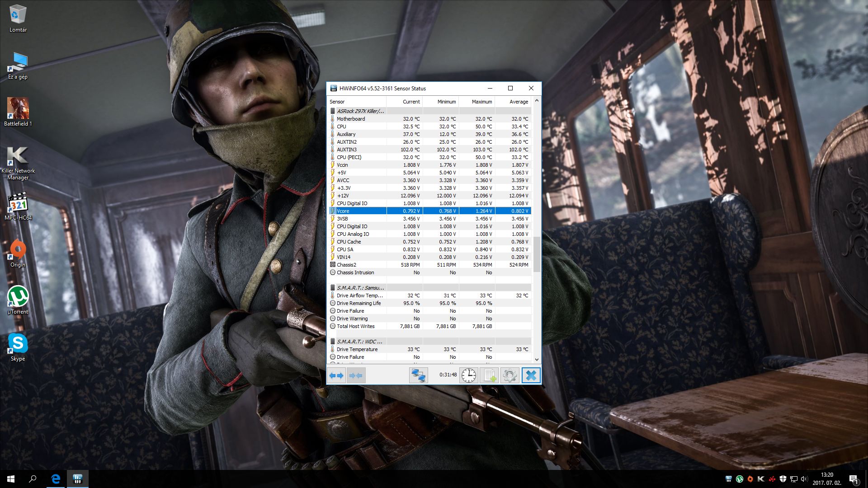Select the Drive Warning row

coord(429,319)
